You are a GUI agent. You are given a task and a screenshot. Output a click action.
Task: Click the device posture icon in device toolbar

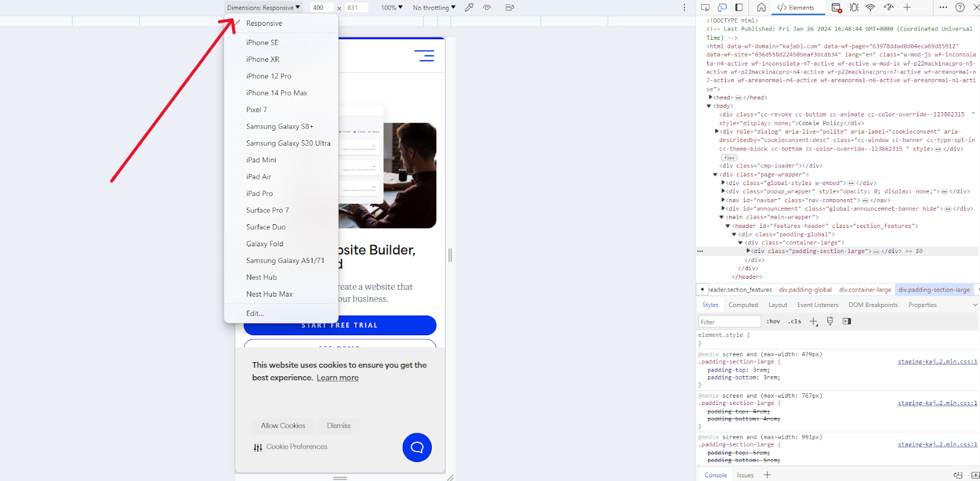(510, 7)
